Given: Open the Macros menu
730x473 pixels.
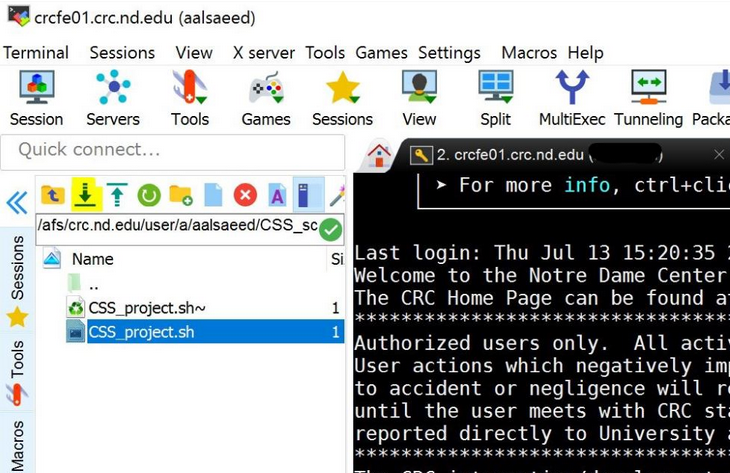Looking at the screenshot, I should pyautogui.click(x=529, y=53).
